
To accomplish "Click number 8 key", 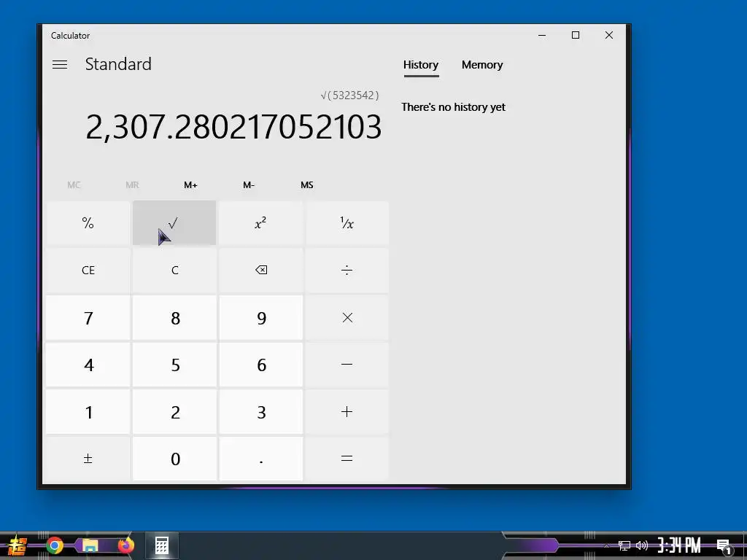I will [174, 318].
